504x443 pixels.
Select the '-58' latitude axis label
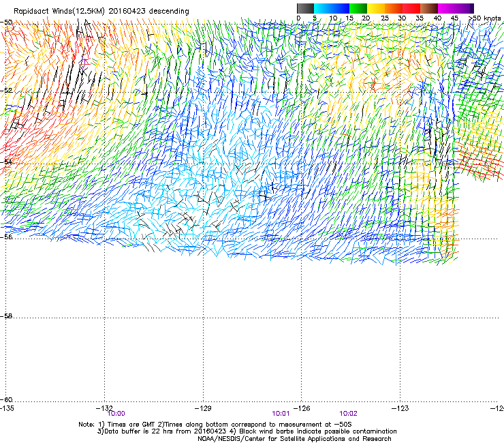[6, 316]
